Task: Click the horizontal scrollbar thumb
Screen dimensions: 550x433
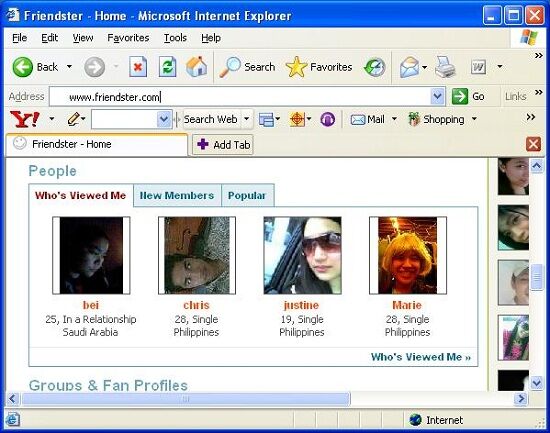Action: (x=186, y=399)
